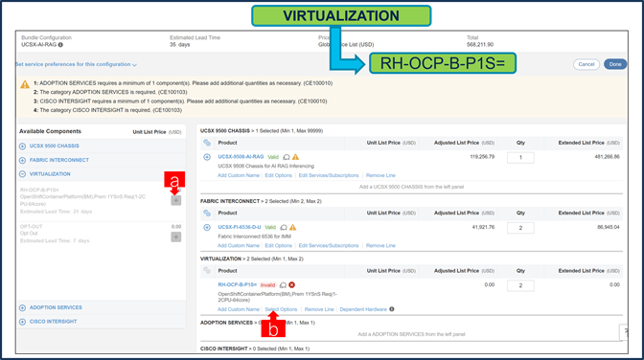Screen dimensions: 644x360
Task: Click support headset icon for RH-OCP-B-P1S=
Action: click(x=283, y=285)
